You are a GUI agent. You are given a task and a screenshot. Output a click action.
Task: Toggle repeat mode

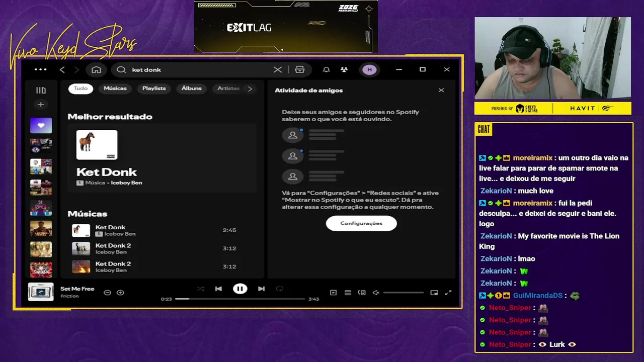pyautogui.click(x=280, y=289)
